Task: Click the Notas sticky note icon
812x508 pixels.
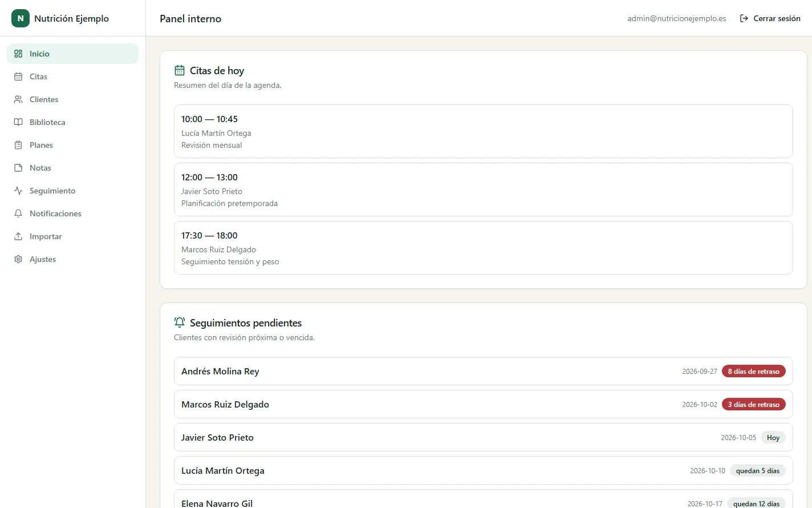Action: pos(18,168)
